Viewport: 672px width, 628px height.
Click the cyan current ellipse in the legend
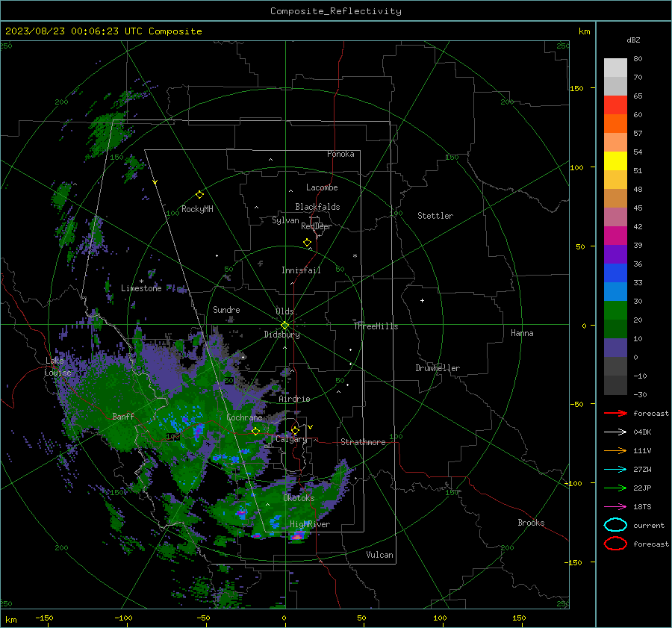point(615,525)
